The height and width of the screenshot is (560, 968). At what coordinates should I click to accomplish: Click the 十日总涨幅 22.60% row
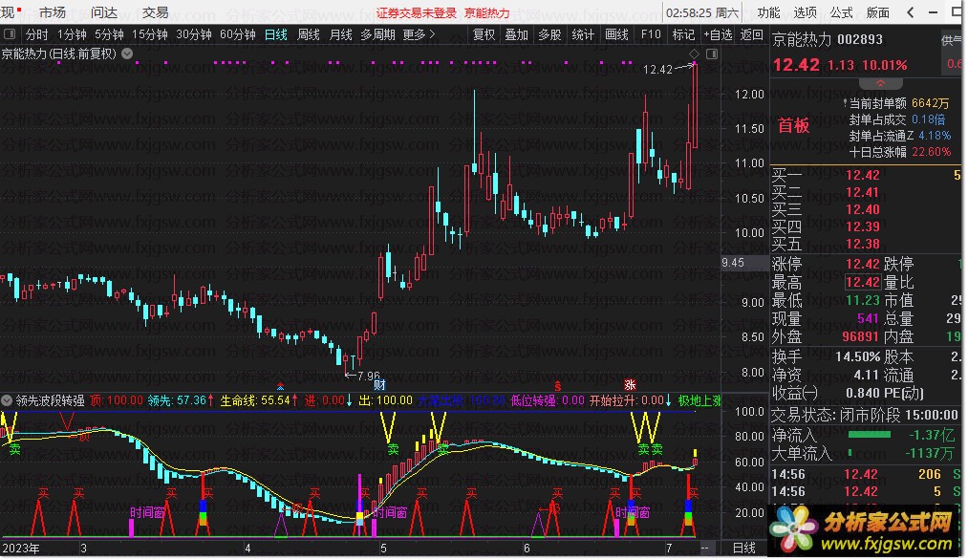coord(899,152)
